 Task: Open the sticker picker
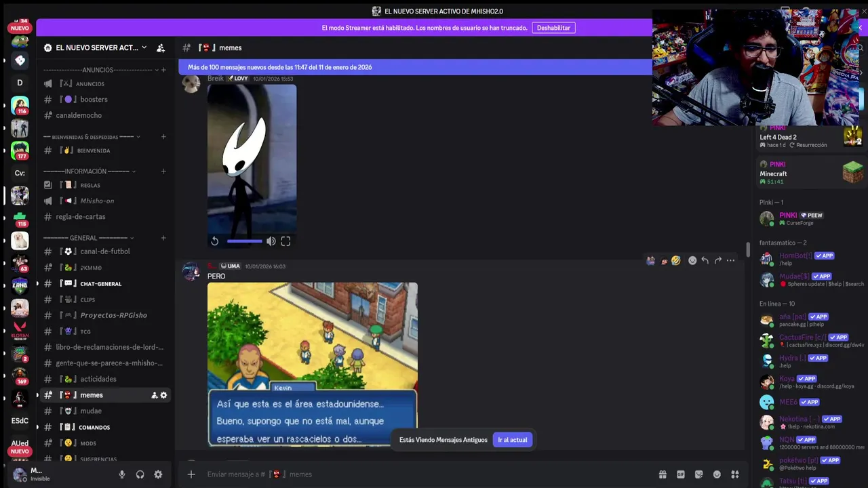(698, 474)
